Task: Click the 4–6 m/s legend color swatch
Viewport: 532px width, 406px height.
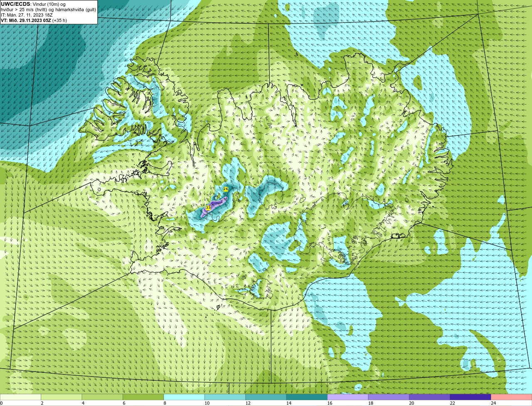Action: (102, 397)
